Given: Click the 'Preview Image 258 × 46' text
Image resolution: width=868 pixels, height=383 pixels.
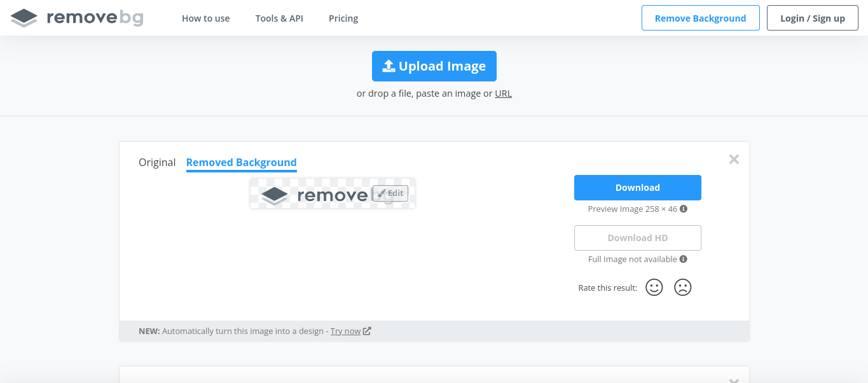Looking at the screenshot, I should tap(632, 209).
